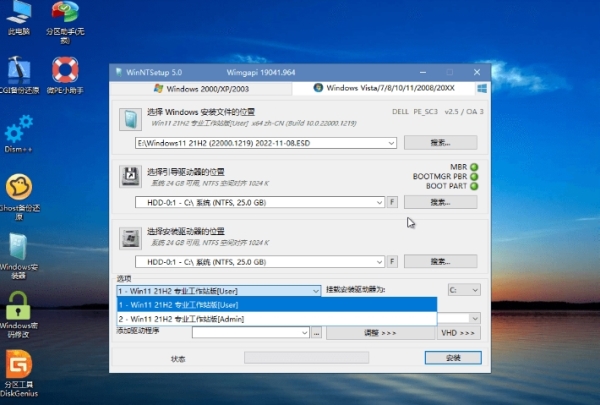Click the WinNTSetup title bar app icon
The width and height of the screenshot is (600, 405).
[x=119, y=72]
